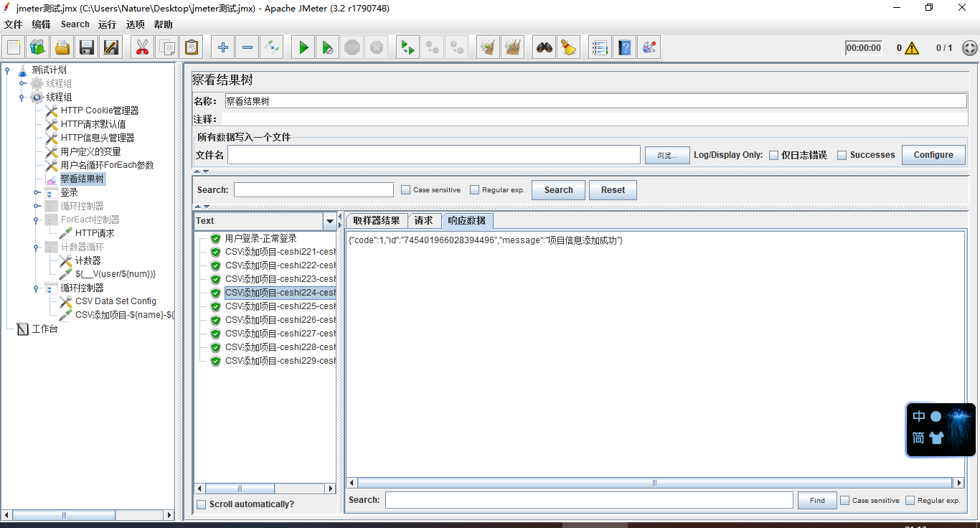Image resolution: width=980 pixels, height=528 pixels.
Task: Click the Open folder toolbar icon
Action: [62, 48]
